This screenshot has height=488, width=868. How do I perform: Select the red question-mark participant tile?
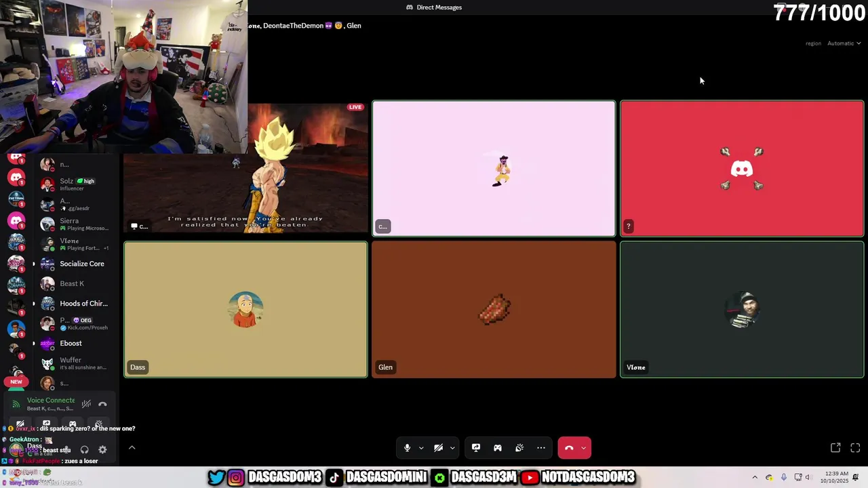tap(742, 169)
